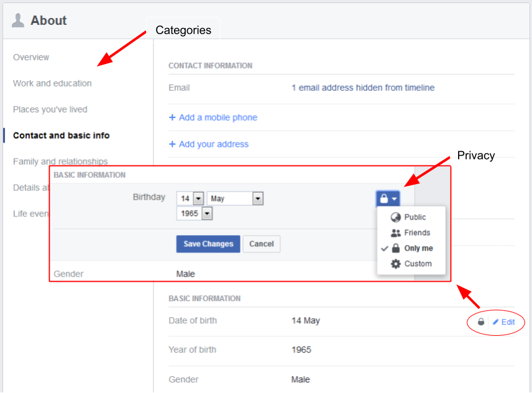532x393 pixels.
Task: Click the padlock icon for Only me
Action: tap(396, 248)
